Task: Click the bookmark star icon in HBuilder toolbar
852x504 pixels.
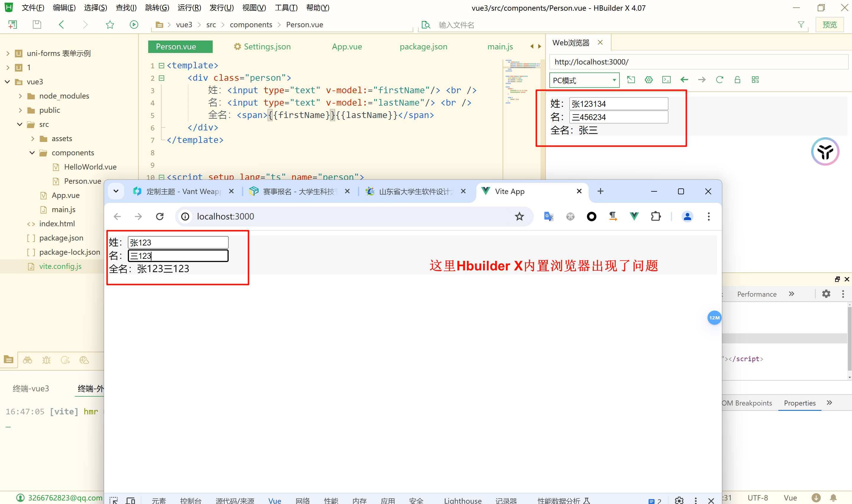Action: tap(110, 25)
